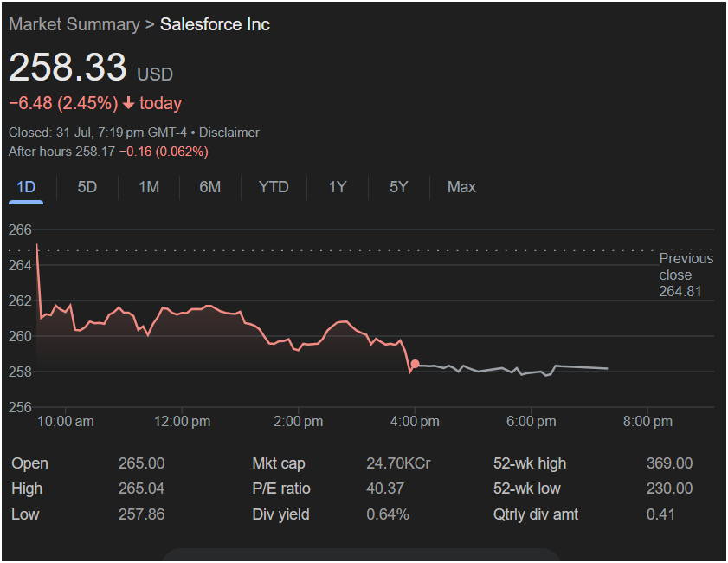The height and width of the screenshot is (563, 728).
Task: Click the Salesforce Inc company title
Action: [215, 24]
